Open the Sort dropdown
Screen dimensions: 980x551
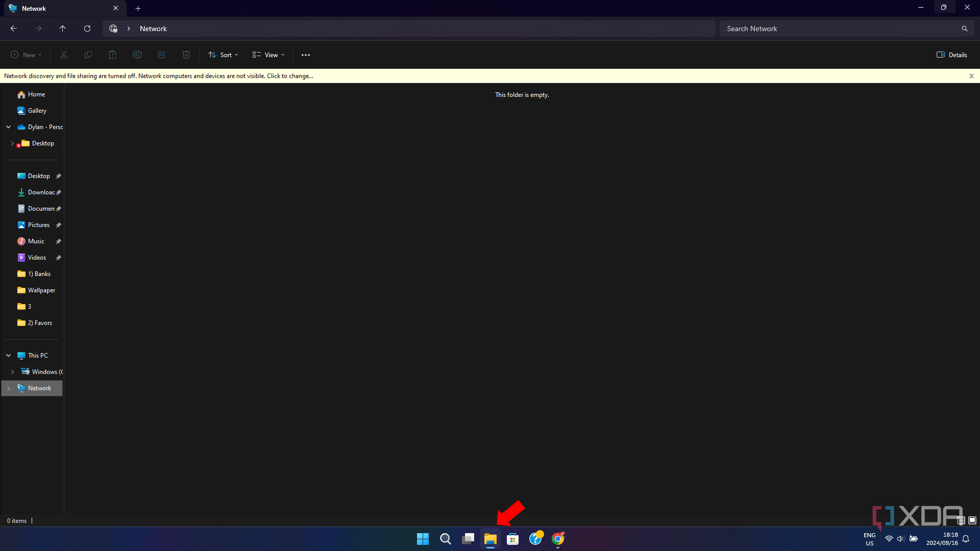[223, 55]
